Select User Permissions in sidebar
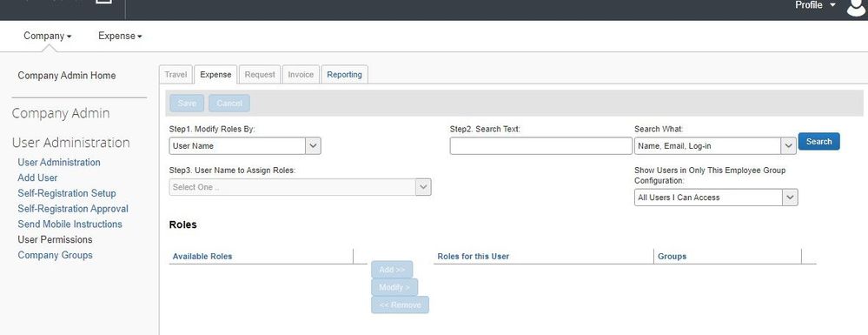Image resolution: width=868 pixels, height=335 pixels. (x=55, y=239)
